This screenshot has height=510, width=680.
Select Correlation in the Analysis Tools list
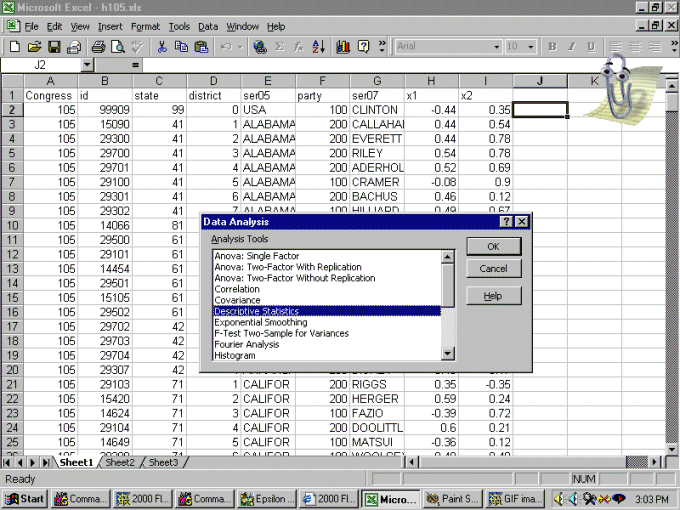pos(237,289)
